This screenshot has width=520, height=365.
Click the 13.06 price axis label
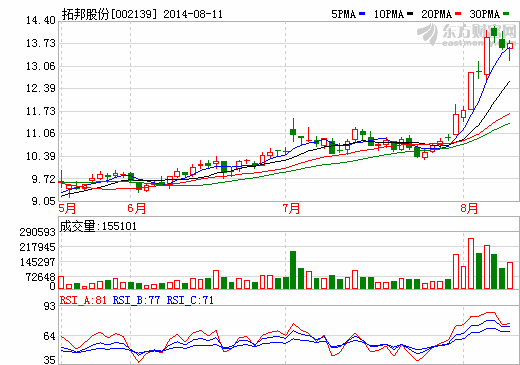[41, 66]
